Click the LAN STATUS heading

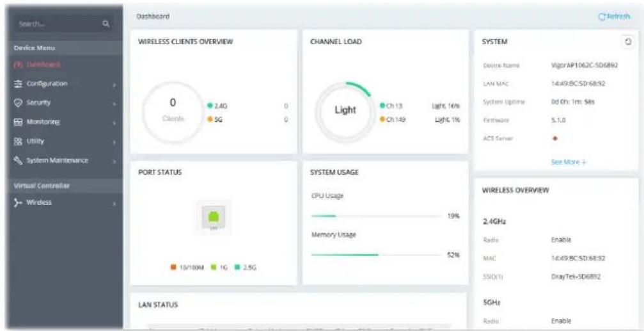(158, 305)
